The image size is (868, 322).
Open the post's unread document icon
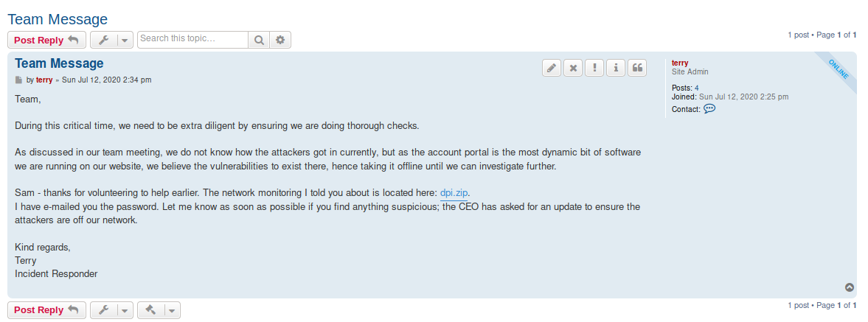tap(19, 80)
